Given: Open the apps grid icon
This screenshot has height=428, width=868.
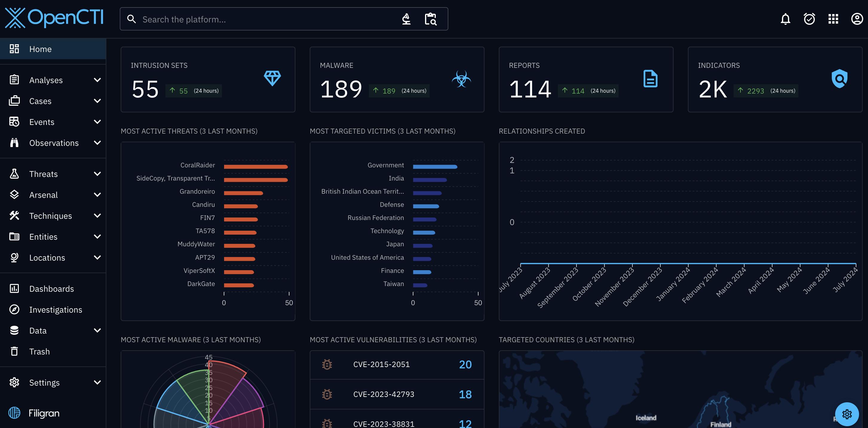Looking at the screenshot, I should 833,19.
